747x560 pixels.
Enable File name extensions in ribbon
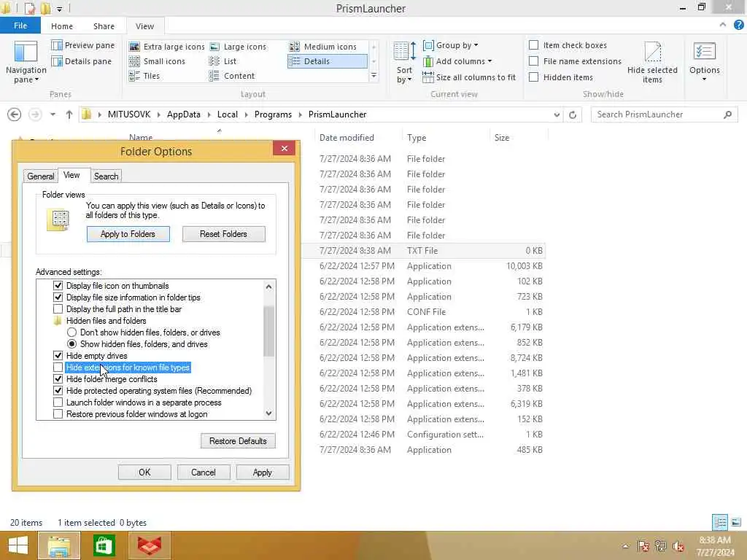(x=533, y=61)
